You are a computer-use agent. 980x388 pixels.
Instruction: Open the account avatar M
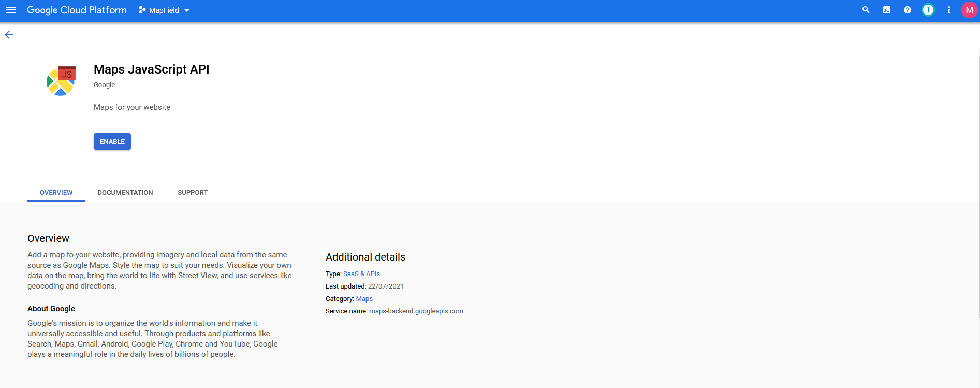click(x=969, y=10)
